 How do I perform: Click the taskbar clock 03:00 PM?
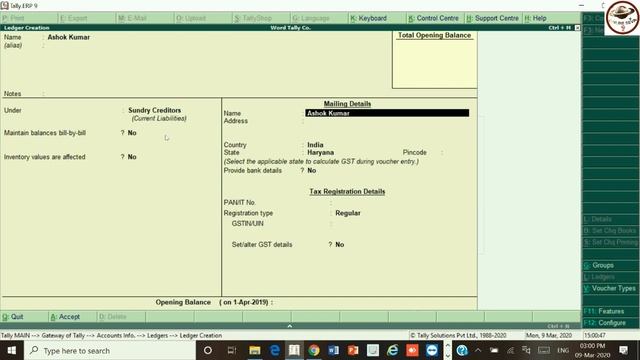tap(592, 346)
